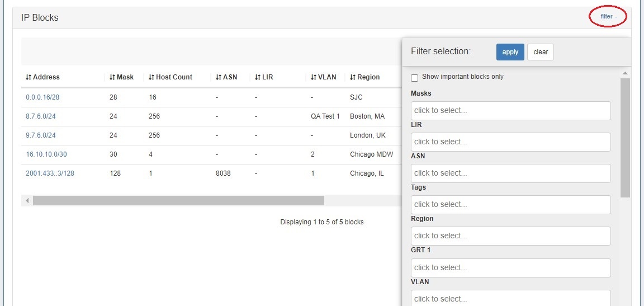The height and width of the screenshot is (306, 644).
Task: Open the LIR selection dropdown
Action: coord(510,142)
